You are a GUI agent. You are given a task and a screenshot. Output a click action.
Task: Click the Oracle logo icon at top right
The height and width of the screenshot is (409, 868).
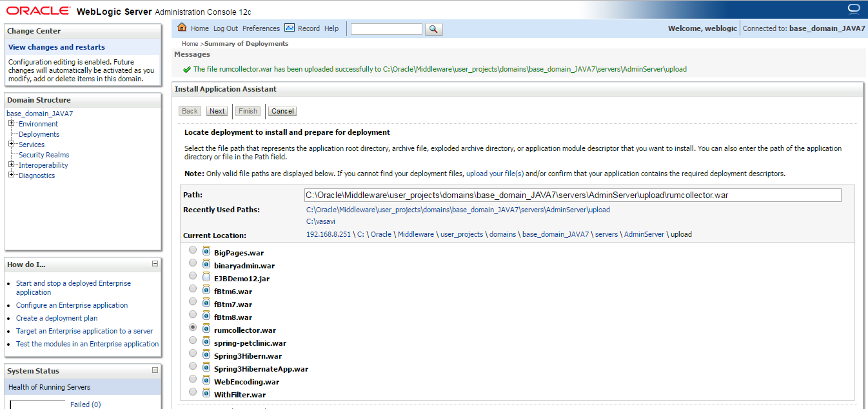[x=854, y=8]
